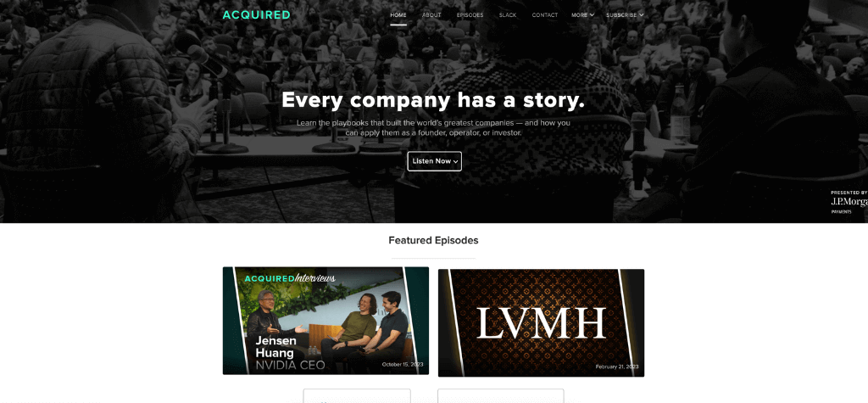This screenshot has width=868, height=403.
Task: Click the February 21, 2023 date label
Action: (x=617, y=367)
